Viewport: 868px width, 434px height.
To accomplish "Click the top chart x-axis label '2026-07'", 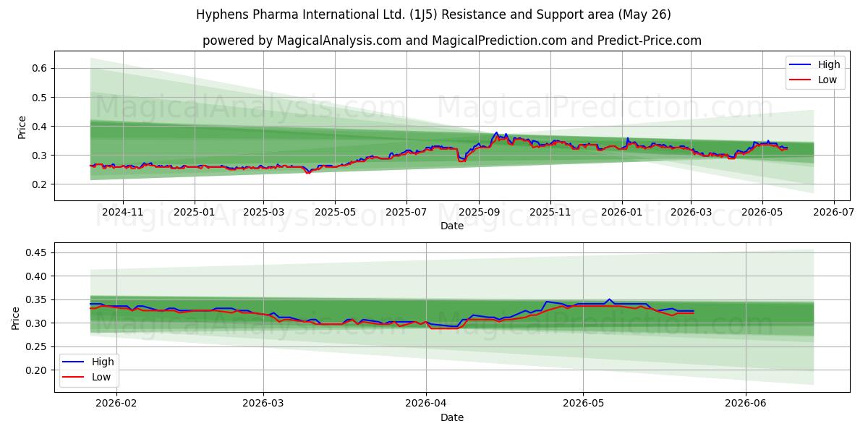I will (834, 213).
